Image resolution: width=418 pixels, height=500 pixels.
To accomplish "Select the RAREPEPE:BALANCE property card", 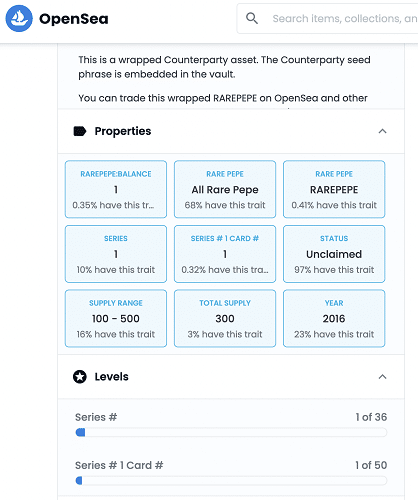I will (116, 189).
